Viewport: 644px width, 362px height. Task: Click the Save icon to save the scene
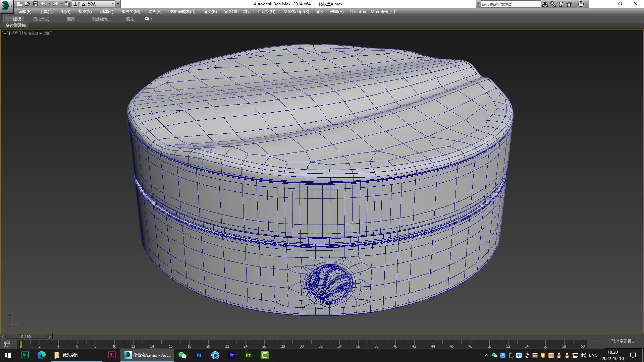(x=35, y=4)
